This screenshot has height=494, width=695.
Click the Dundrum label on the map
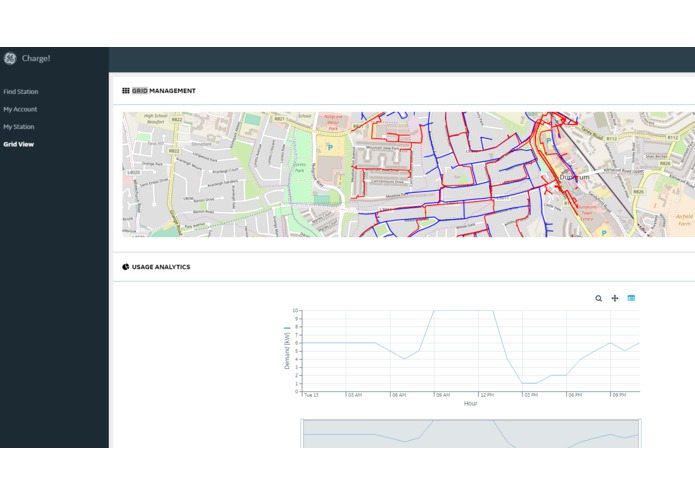pos(574,177)
